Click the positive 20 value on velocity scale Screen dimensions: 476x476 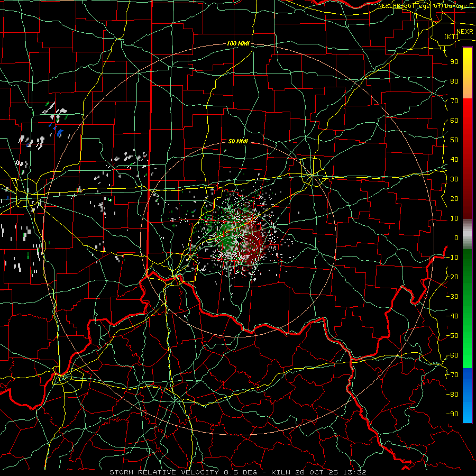454,198
